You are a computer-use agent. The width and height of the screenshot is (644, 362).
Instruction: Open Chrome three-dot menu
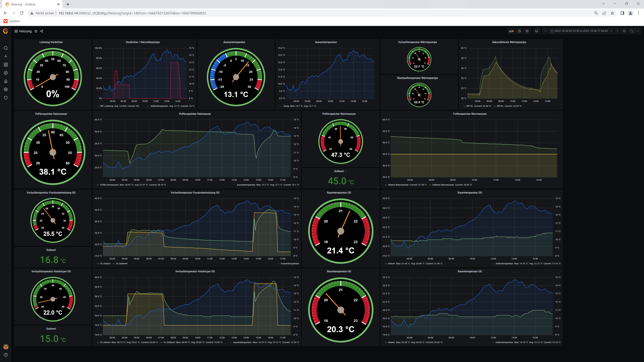point(638,13)
